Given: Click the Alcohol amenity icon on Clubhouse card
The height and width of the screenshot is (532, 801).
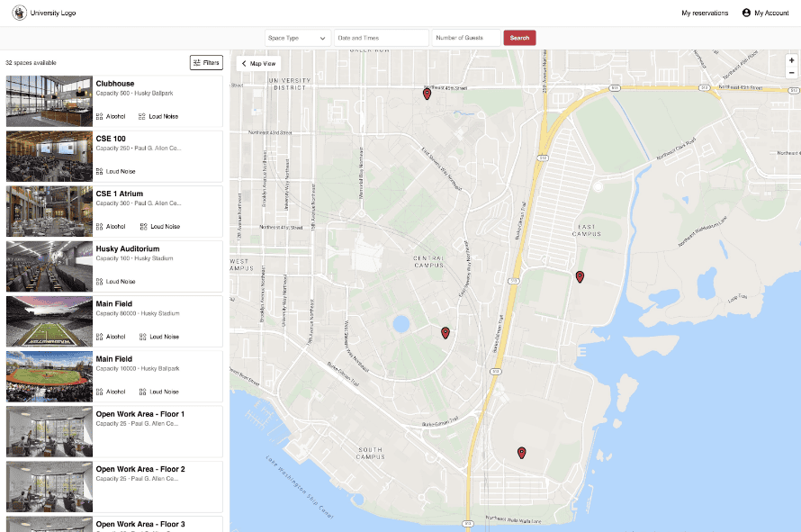Looking at the screenshot, I should 102,116.
